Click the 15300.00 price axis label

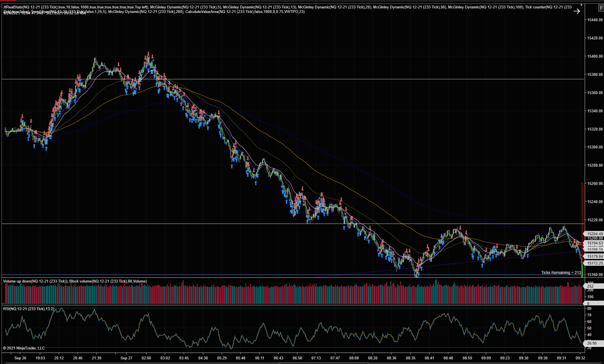[x=595, y=147]
